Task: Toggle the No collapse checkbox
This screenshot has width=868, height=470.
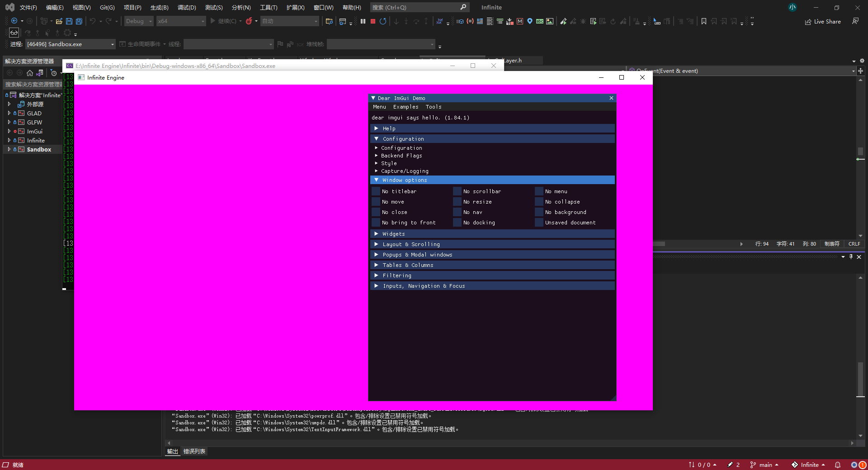Action: pyautogui.click(x=539, y=202)
